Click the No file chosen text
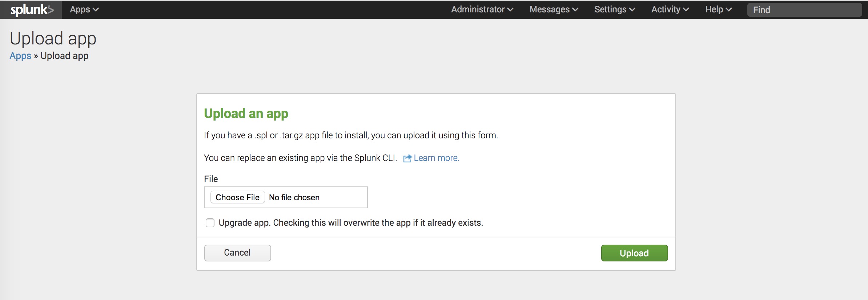The width and height of the screenshot is (868, 300). coord(294,197)
